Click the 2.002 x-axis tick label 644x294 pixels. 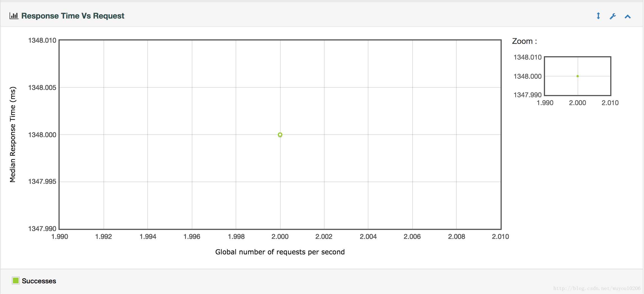(324, 237)
